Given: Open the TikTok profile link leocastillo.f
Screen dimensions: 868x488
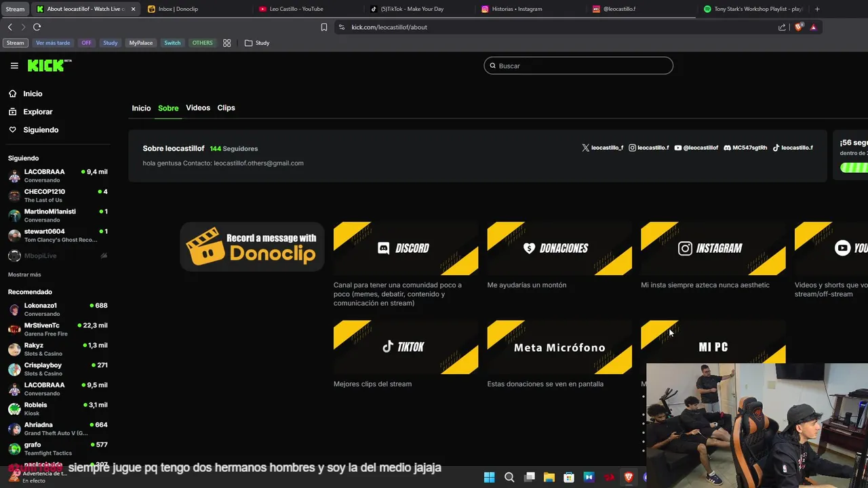Looking at the screenshot, I should [793, 148].
